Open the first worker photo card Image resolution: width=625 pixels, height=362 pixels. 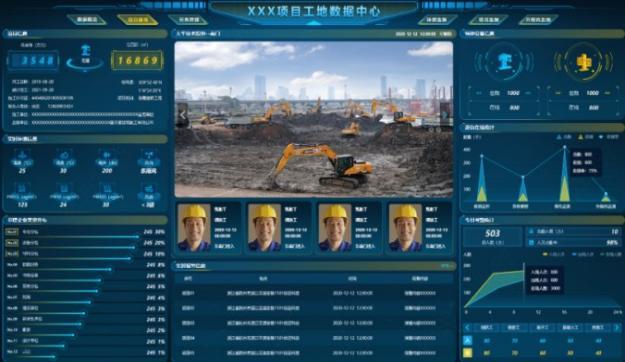[208, 228]
